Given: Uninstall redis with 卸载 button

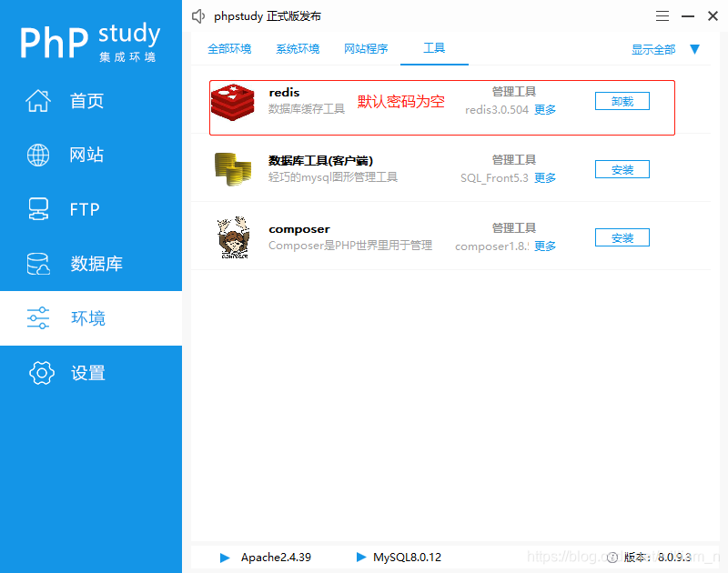Looking at the screenshot, I should coord(622,101).
